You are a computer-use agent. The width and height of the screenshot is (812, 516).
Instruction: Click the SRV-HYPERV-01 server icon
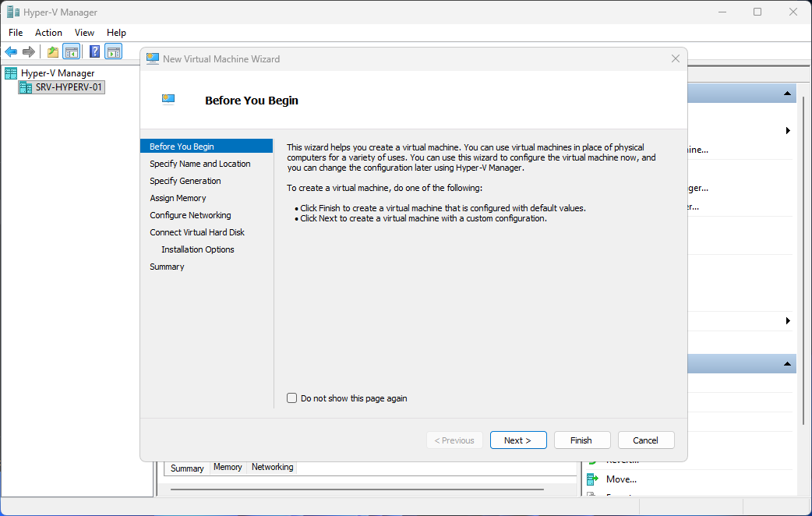pos(24,87)
